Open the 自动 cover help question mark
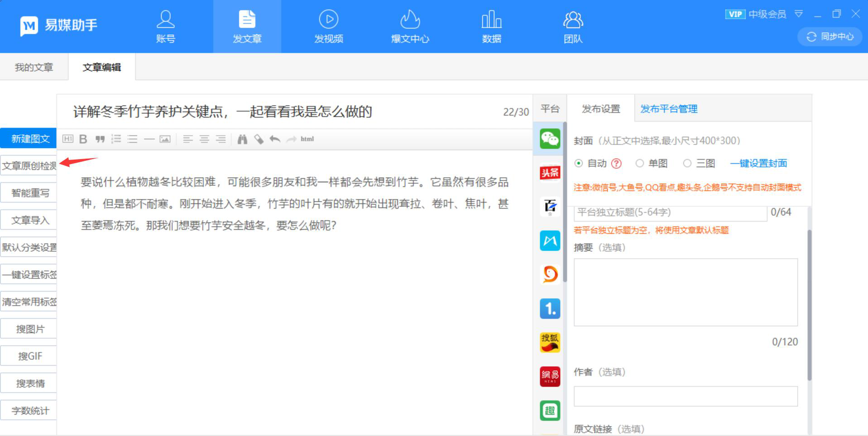 [617, 164]
